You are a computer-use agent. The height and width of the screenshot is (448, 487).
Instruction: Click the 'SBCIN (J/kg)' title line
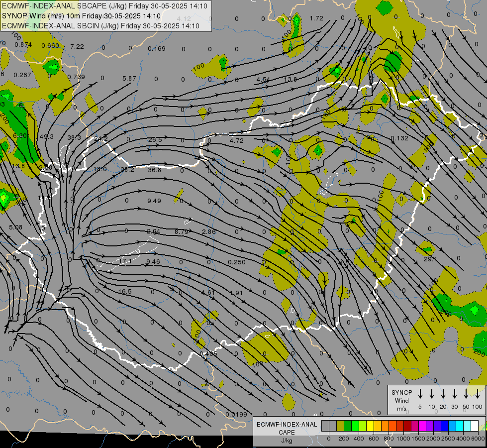tap(100, 26)
